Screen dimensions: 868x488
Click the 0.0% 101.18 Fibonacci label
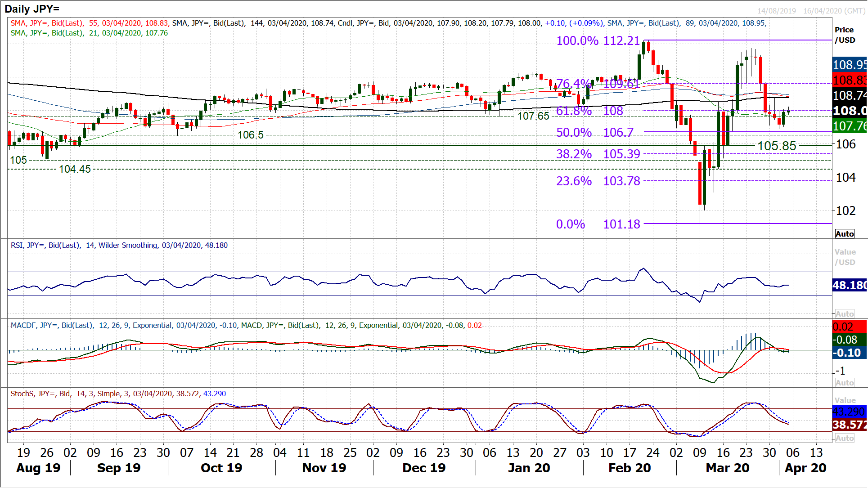pyautogui.click(x=598, y=224)
